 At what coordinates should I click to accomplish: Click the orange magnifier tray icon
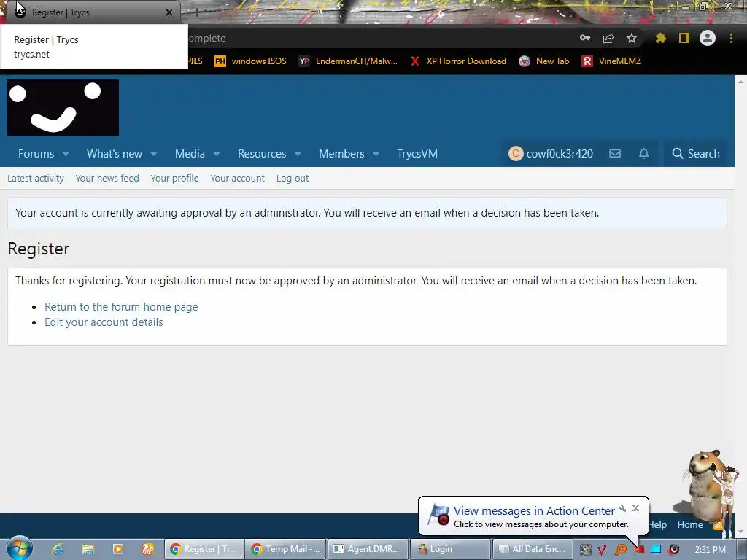[x=621, y=550]
